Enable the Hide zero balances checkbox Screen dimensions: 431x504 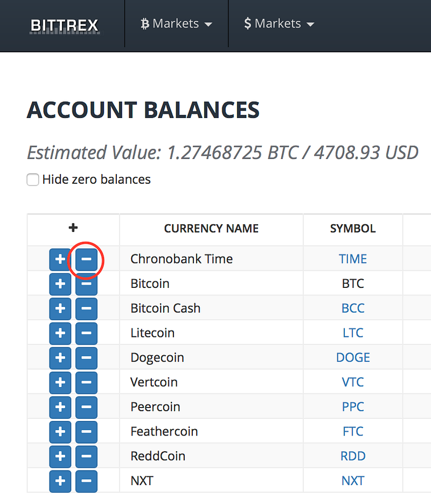(x=33, y=180)
